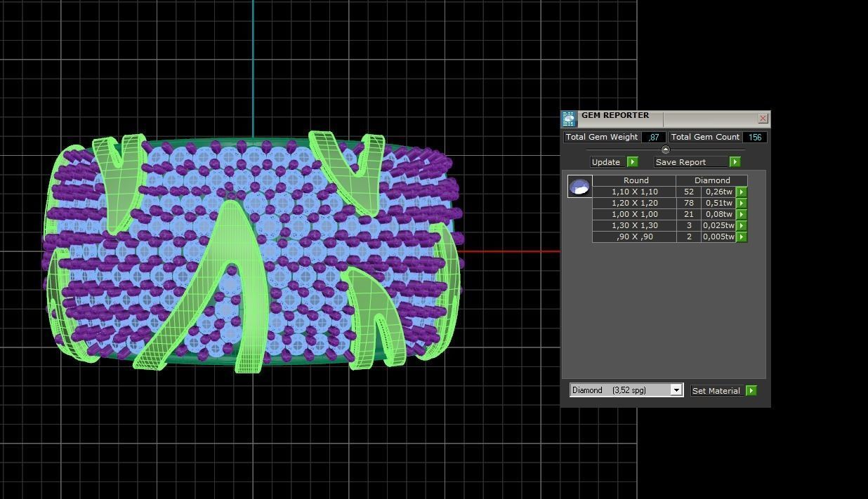The height and width of the screenshot is (499, 868).
Task: Click the Gem Reporter title bar
Action: coord(667,118)
